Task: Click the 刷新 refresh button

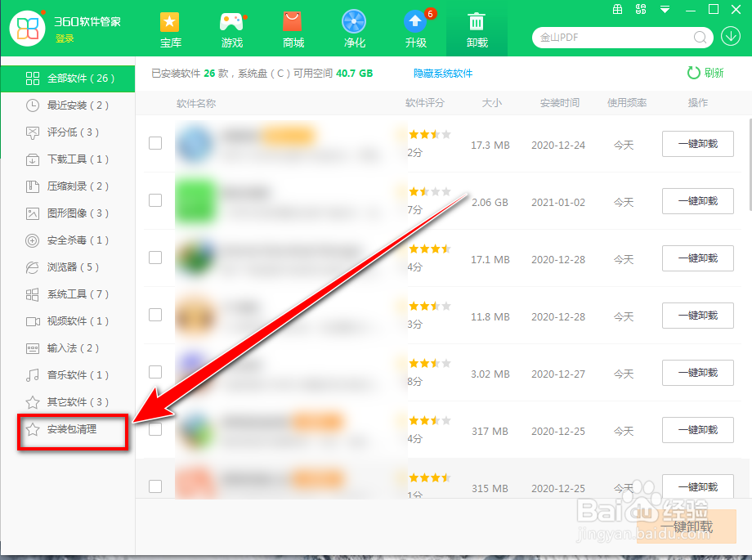Action: 705,73
